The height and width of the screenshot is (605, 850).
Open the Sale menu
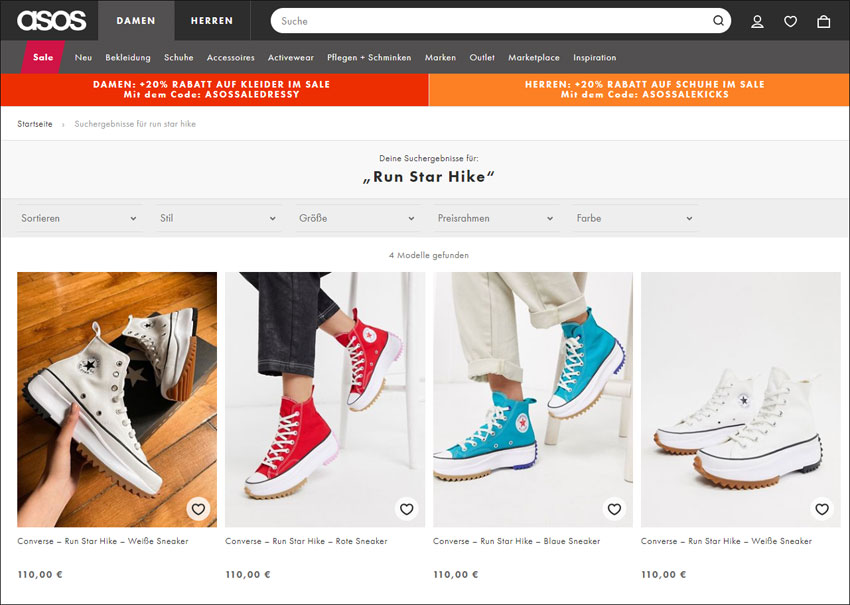click(43, 57)
